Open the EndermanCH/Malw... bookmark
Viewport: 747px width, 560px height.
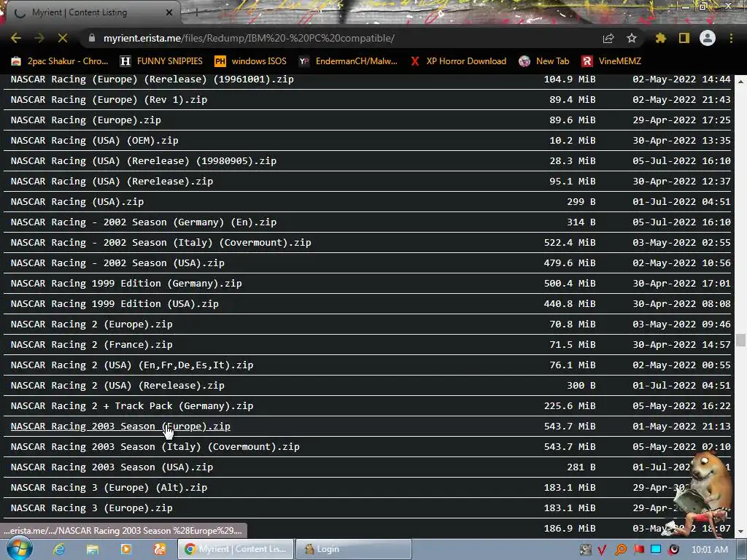(348, 61)
